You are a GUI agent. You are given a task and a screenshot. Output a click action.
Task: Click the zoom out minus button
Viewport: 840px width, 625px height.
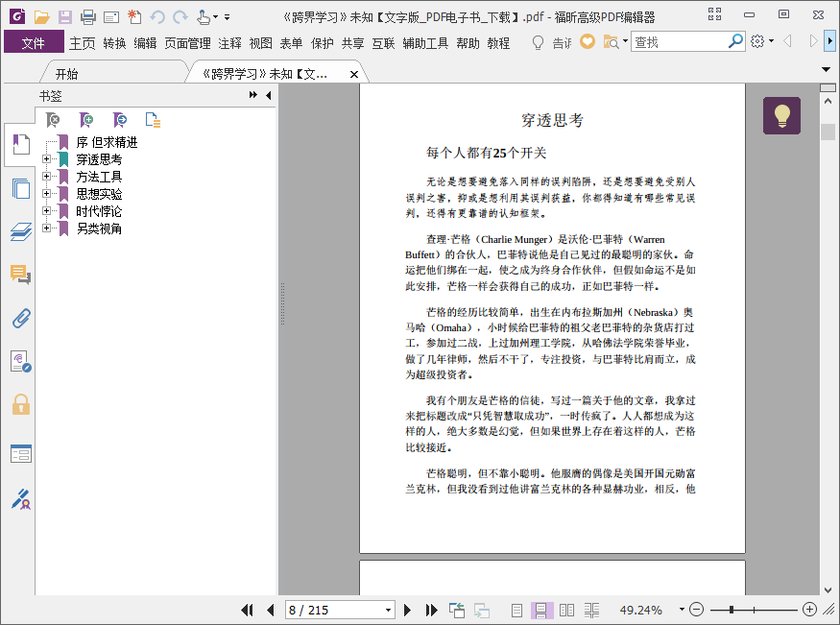click(696, 610)
